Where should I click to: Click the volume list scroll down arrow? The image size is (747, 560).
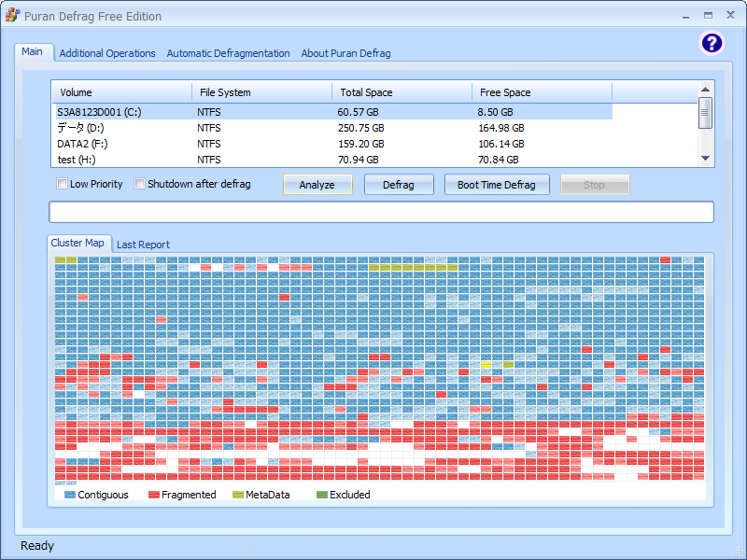click(x=706, y=159)
